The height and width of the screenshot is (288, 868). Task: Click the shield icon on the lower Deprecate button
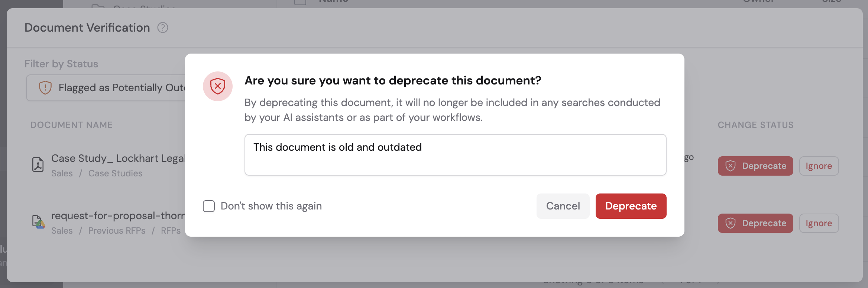[730, 223]
